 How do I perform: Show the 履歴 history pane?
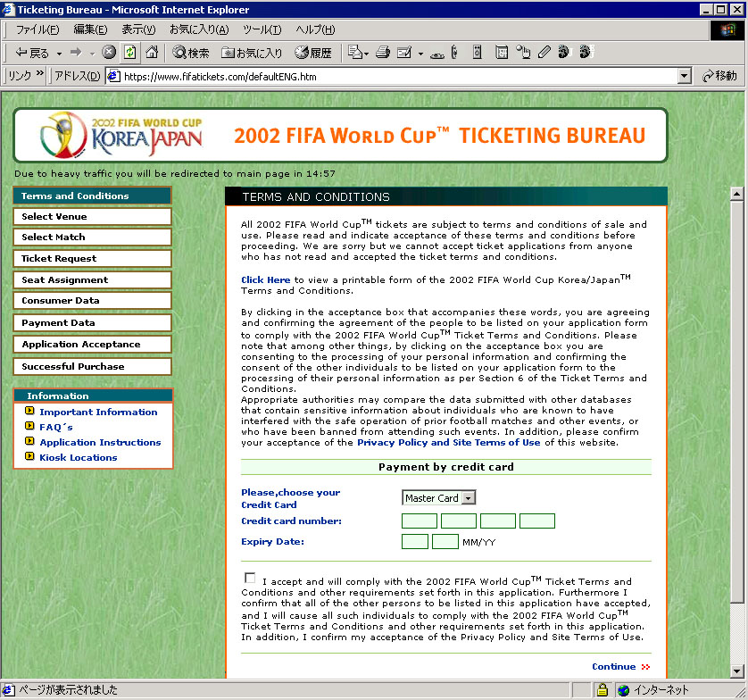313,53
